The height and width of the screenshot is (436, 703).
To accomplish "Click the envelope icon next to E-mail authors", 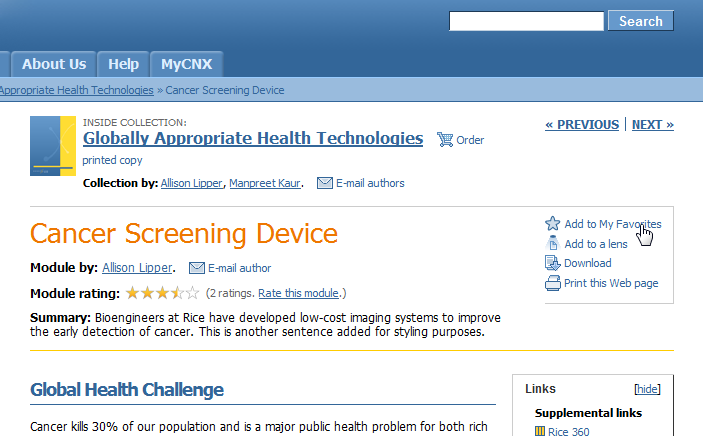I will [325, 183].
